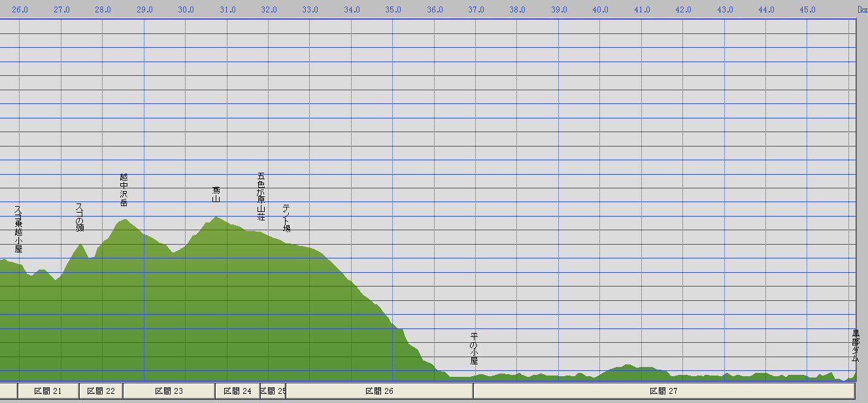Select the スゴの頭 peak label
This screenshot has width=868, height=403.
click(x=80, y=217)
